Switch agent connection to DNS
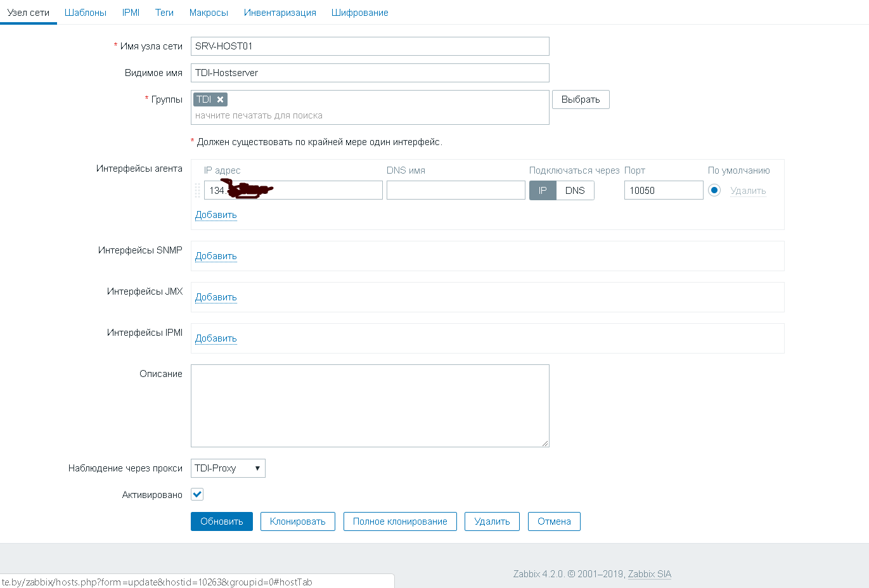This screenshot has height=588, width=869. [x=575, y=190]
